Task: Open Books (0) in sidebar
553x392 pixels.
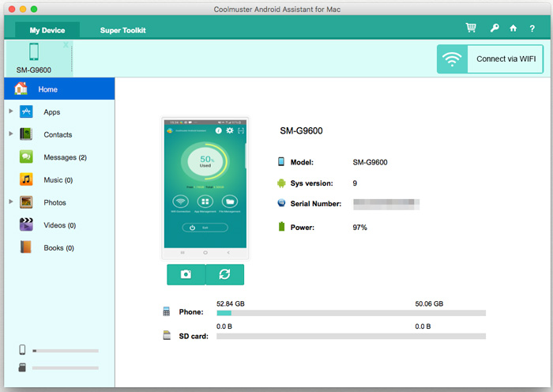Action: [x=58, y=248]
